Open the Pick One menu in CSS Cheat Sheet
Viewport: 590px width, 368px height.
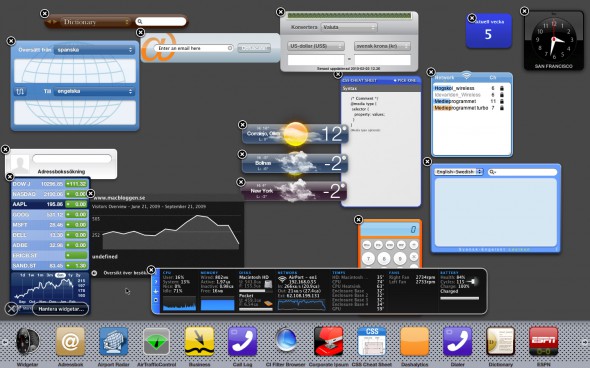click(405, 81)
